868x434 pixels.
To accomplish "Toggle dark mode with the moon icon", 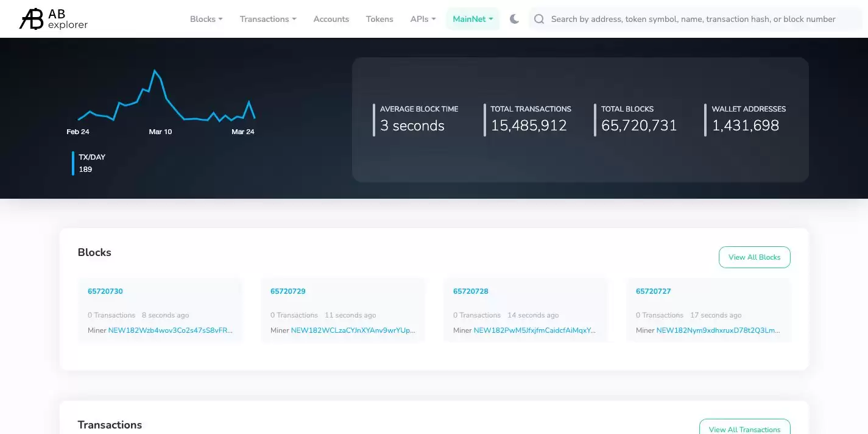I will click(x=514, y=19).
